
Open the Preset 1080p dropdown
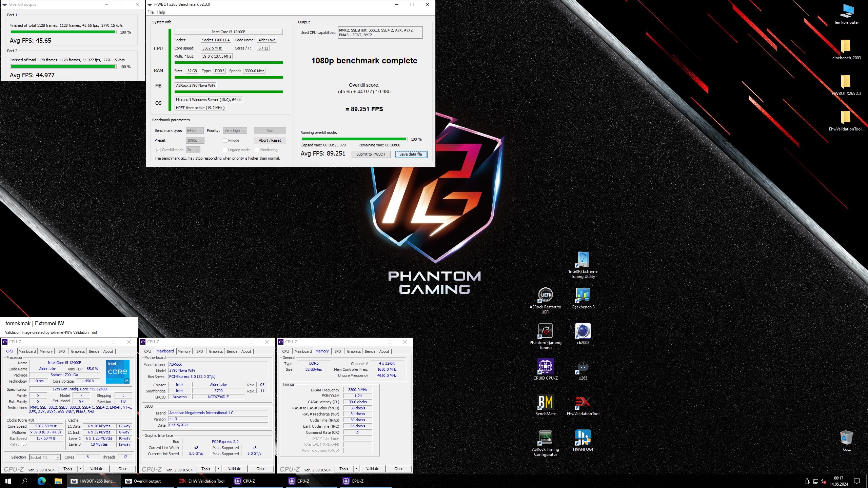tap(195, 140)
